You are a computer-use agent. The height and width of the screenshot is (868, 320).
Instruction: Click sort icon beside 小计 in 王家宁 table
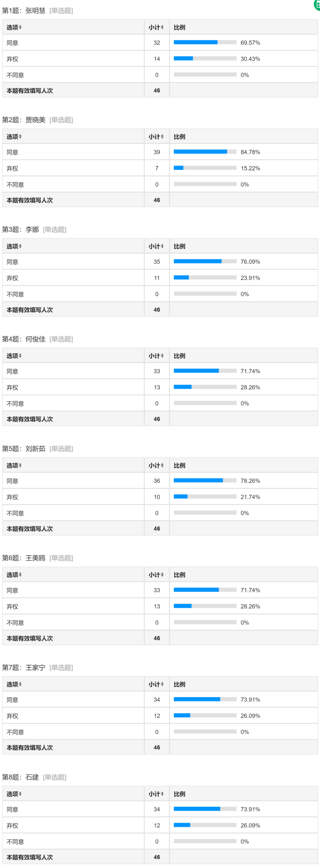click(x=162, y=684)
